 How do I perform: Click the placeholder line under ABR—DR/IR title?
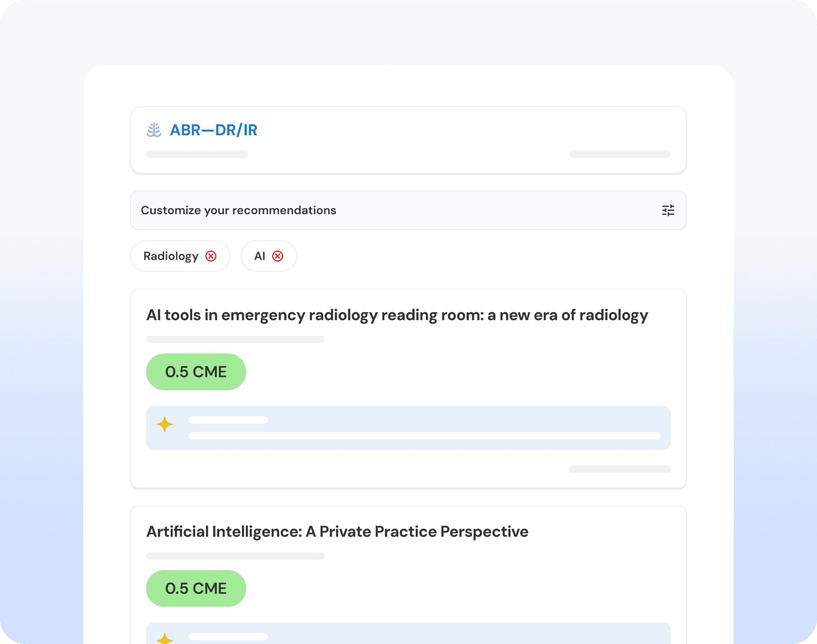197,154
